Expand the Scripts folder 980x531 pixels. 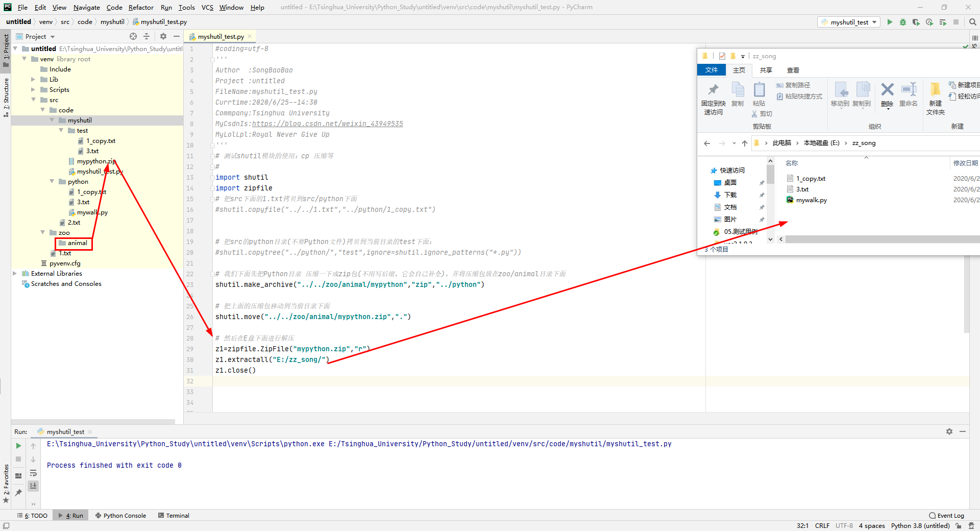click(33, 89)
